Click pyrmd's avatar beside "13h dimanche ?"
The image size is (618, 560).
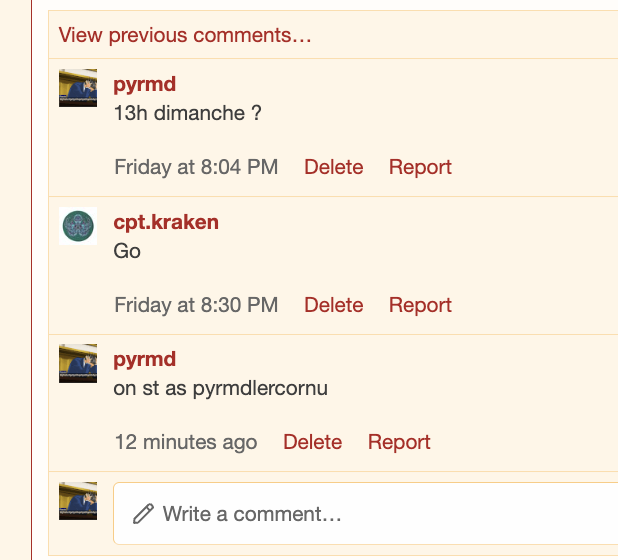[x=78, y=88]
